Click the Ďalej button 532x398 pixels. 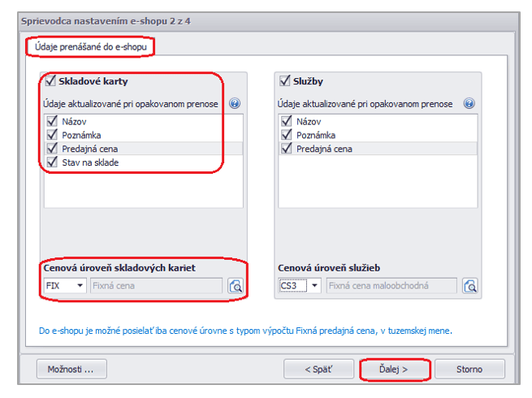pos(394,369)
